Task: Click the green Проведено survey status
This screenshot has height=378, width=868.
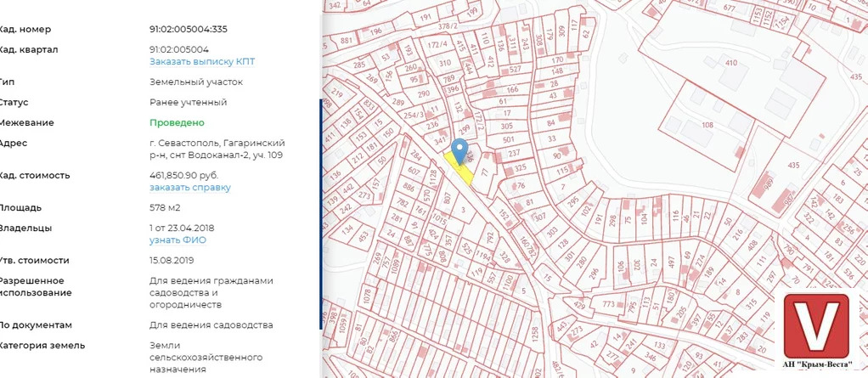Action: coord(177,122)
